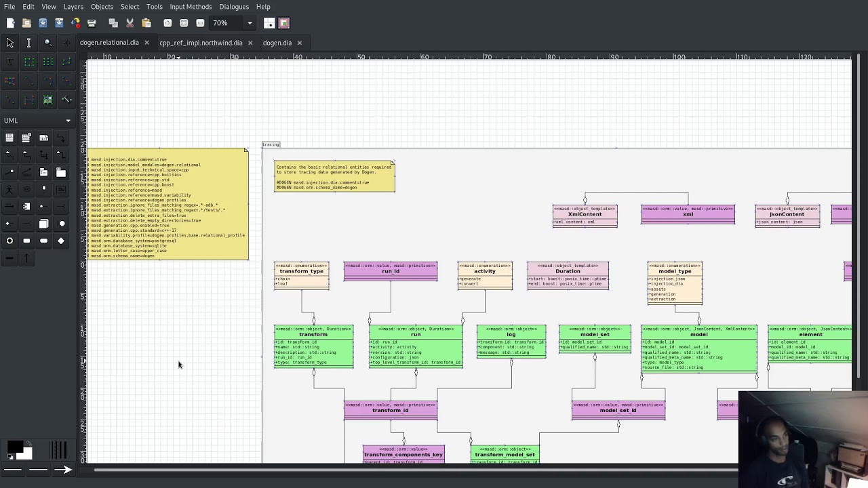Switch to the dogen.dia tab
The height and width of the screenshot is (488, 868).
tap(277, 43)
